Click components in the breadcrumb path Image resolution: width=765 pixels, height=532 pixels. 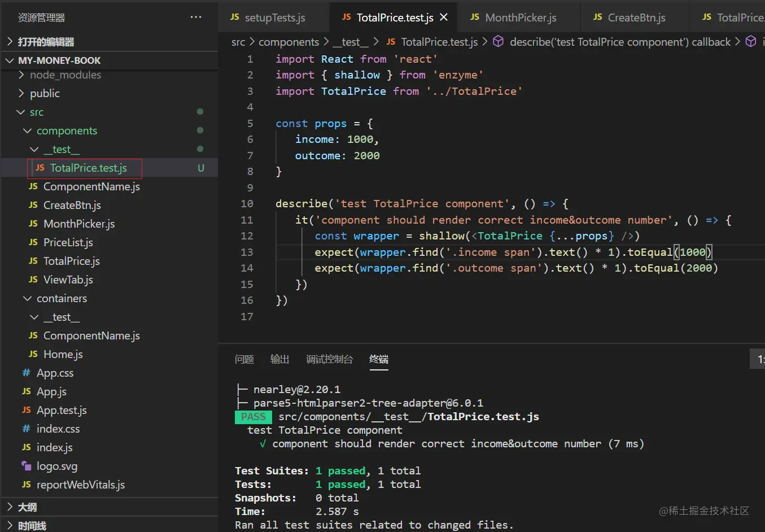[288, 42]
